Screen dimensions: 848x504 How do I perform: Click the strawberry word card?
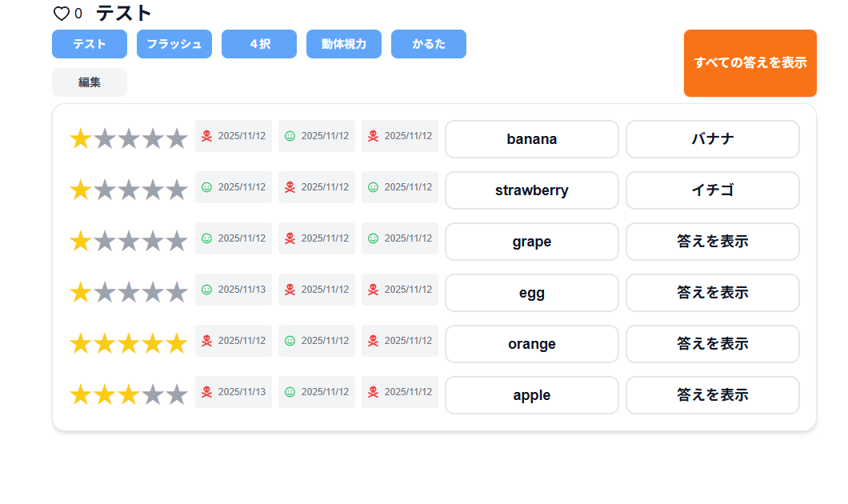coord(532,190)
